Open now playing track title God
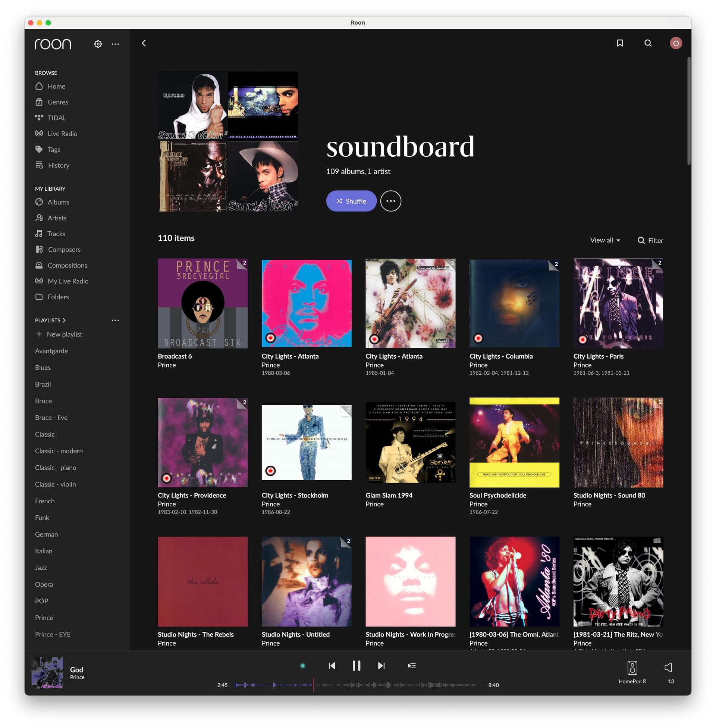The height and width of the screenshot is (728, 716). coord(76,670)
